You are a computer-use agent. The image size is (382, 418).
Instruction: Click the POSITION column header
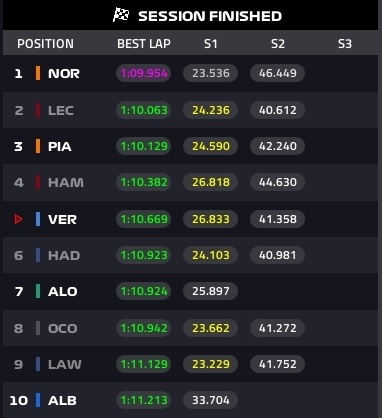click(x=45, y=44)
